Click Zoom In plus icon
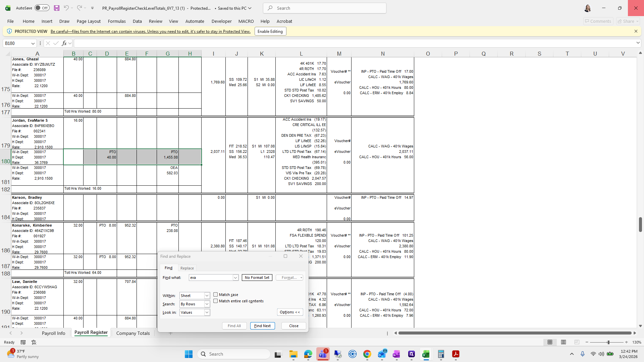 [x=626, y=342]
